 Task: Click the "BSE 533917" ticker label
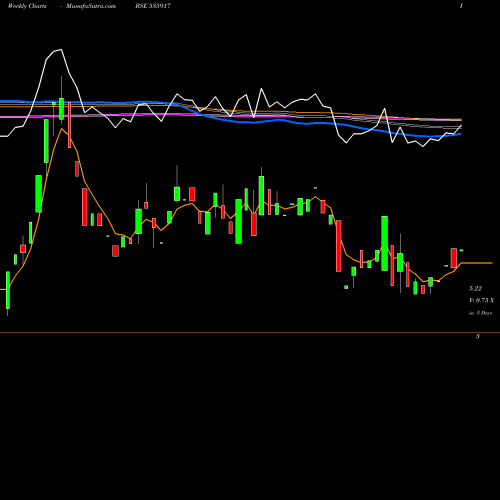(x=153, y=6)
